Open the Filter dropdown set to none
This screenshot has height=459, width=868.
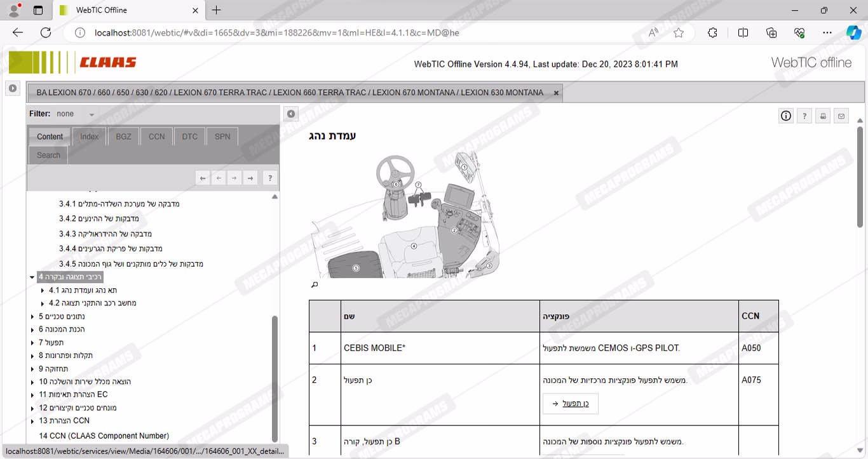(x=92, y=114)
